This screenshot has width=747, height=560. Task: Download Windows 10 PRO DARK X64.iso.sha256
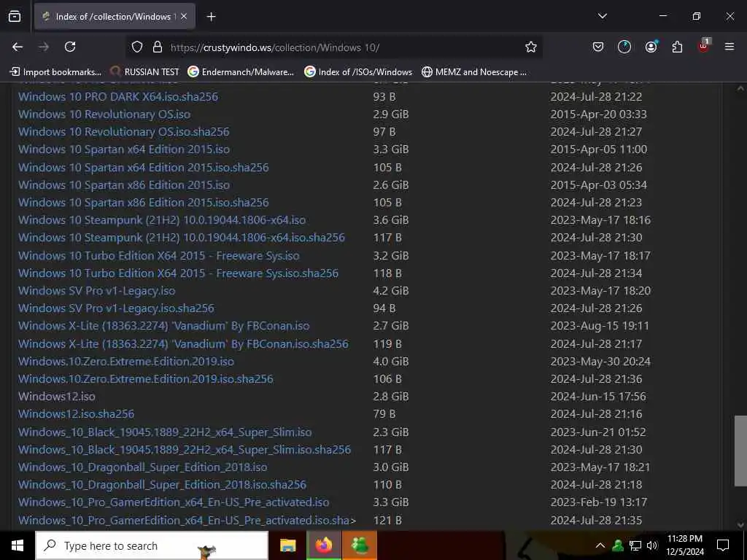118,97
